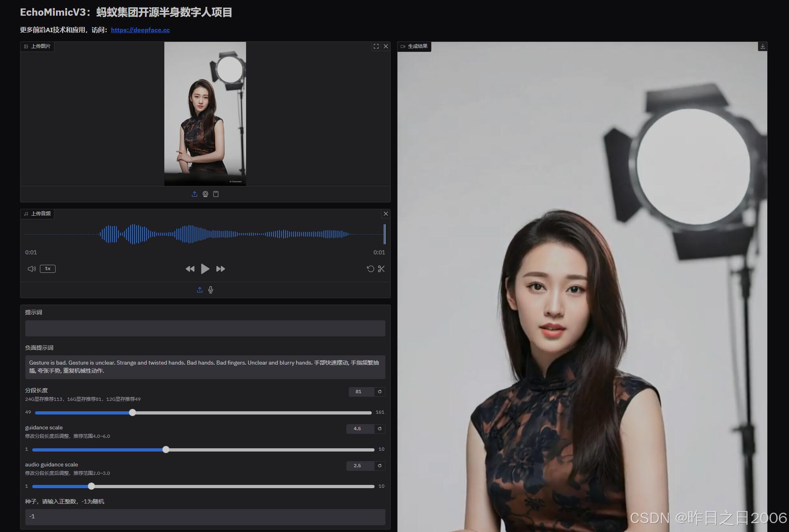Play the uploaded audio
789x532 pixels.
[205, 269]
